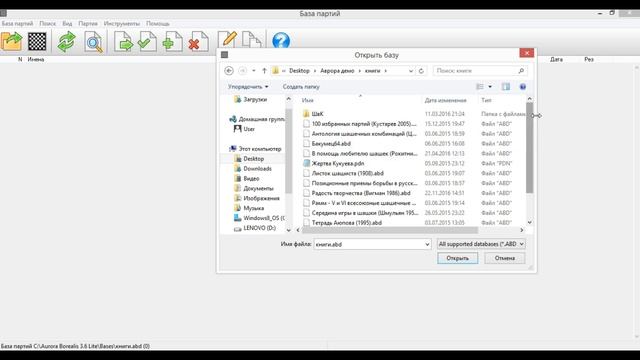This screenshot has height=360, width=640.
Task: Click the edit document pencil icon
Action: click(227, 40)
